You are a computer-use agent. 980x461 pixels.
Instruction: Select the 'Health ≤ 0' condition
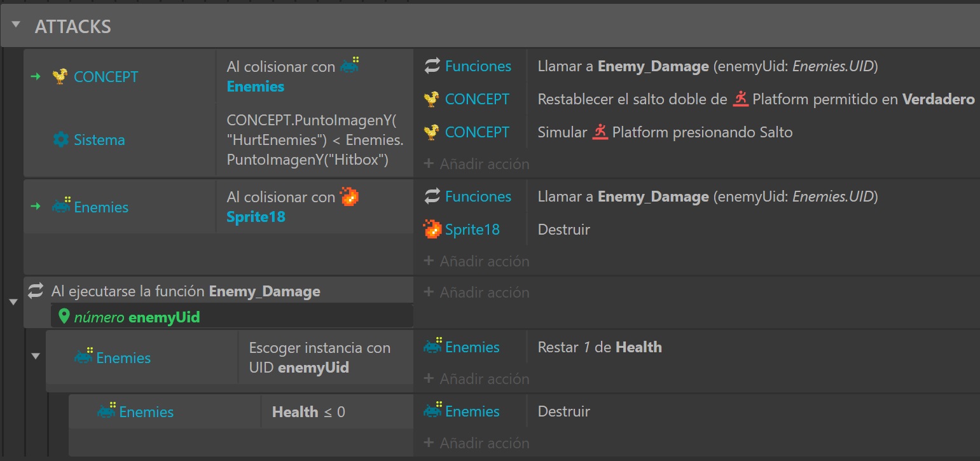point(308,412)
